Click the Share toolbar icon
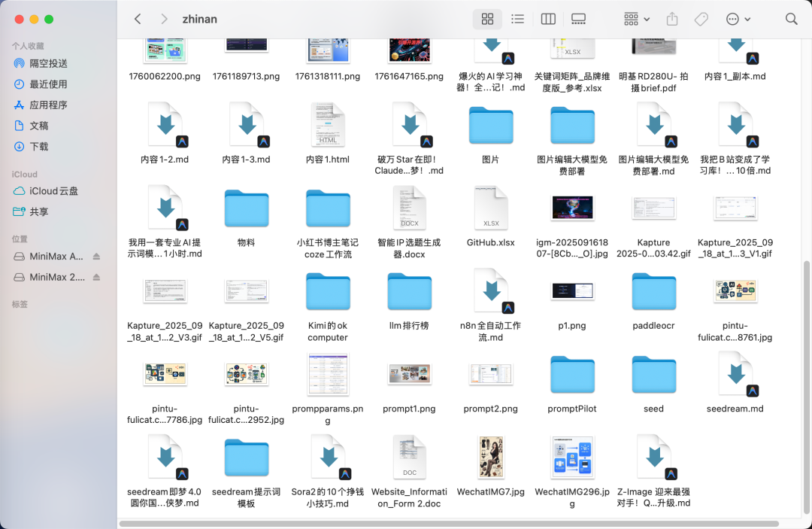812x529 pixels. (672, 19)
